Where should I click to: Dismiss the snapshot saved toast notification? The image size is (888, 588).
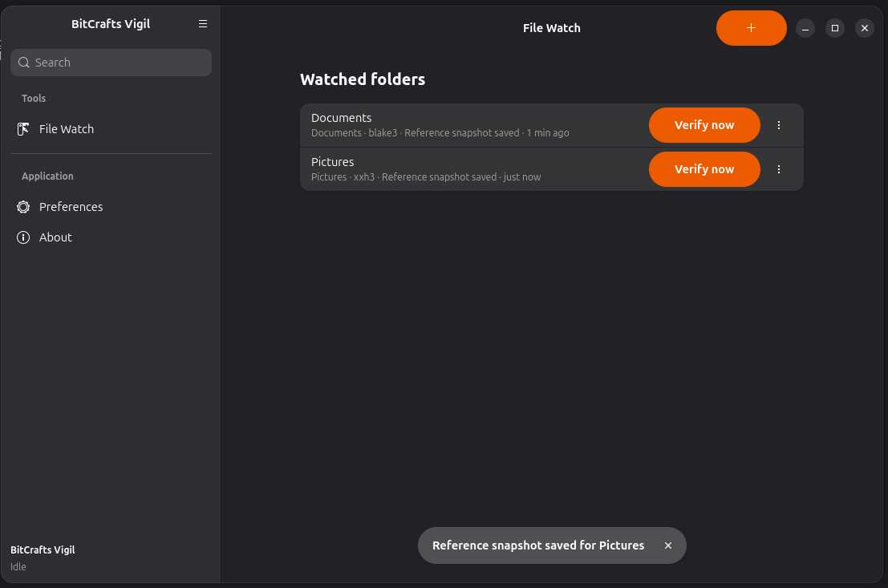point(668,545)
